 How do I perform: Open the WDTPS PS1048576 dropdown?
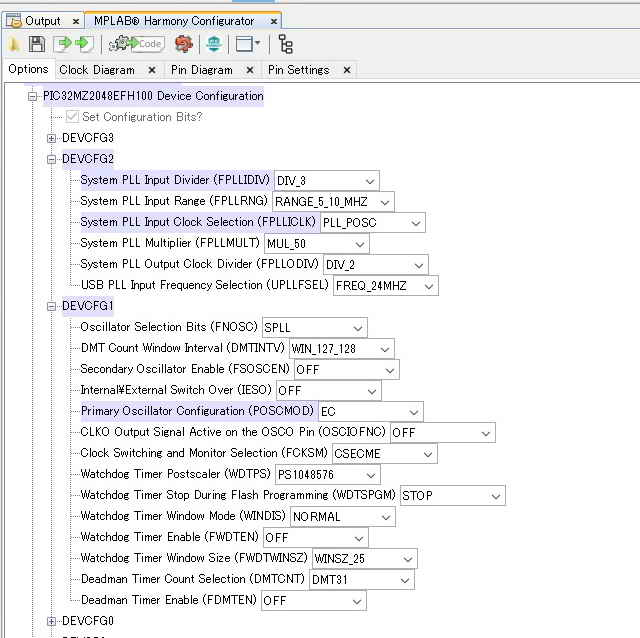[328, 475]
